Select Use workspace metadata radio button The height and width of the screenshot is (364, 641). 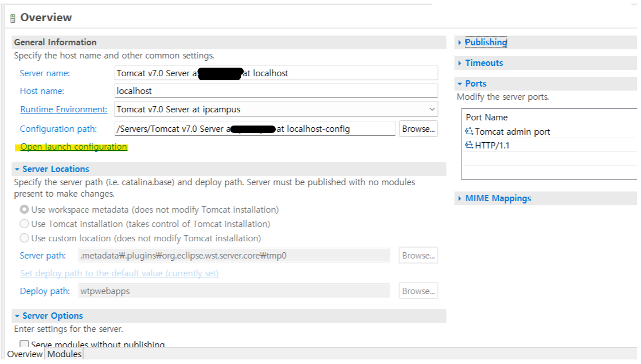(25, 210)
